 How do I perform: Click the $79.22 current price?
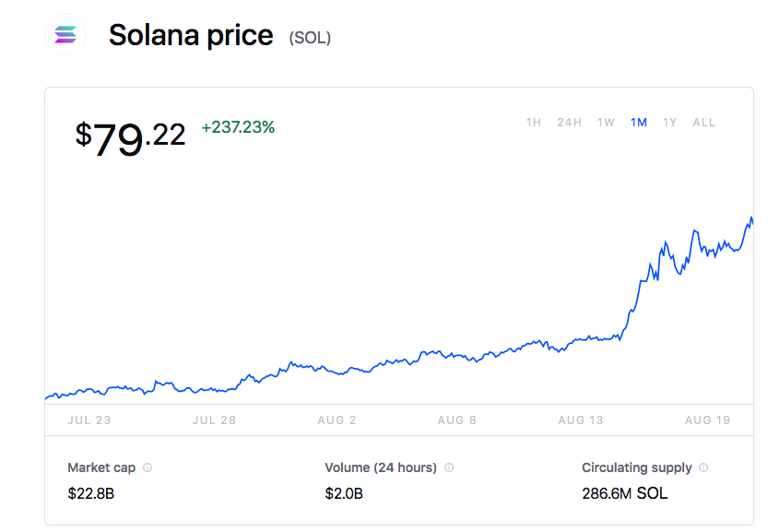(130, 136)
